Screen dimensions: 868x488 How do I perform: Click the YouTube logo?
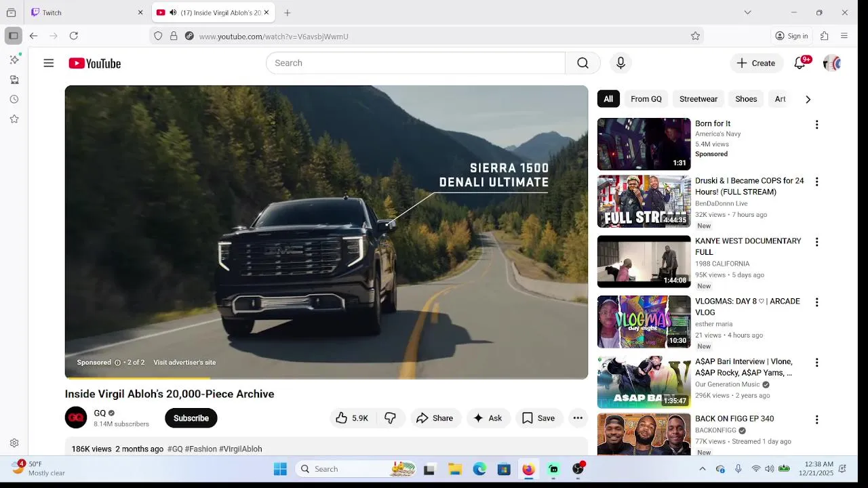(x=94, y=63)
